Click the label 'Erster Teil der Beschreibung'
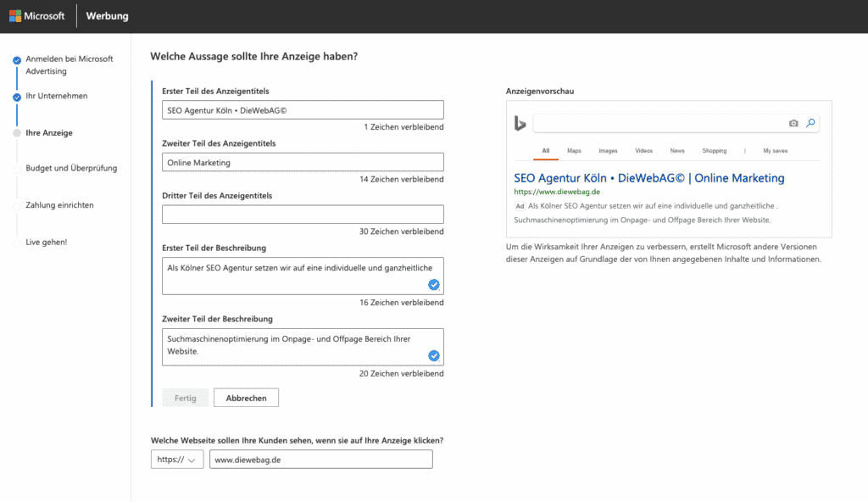This screenshot has width=868, height=502. point(214,248)
